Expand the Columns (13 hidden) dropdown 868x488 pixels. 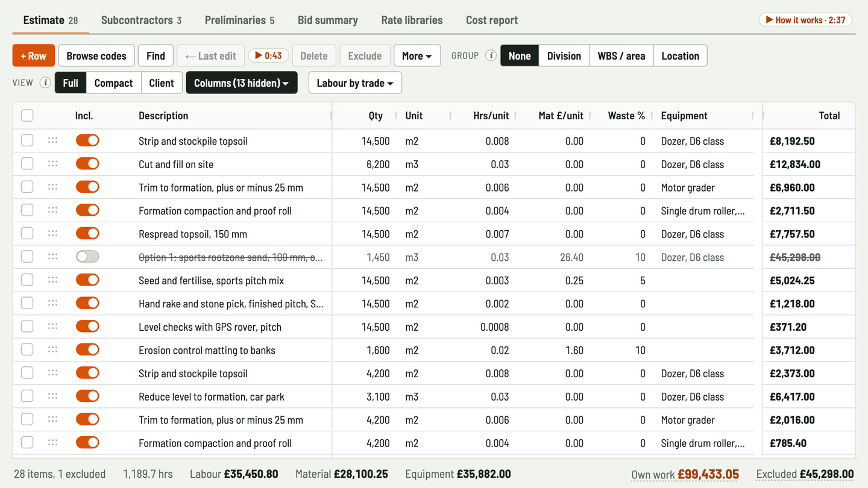point(242,83)
